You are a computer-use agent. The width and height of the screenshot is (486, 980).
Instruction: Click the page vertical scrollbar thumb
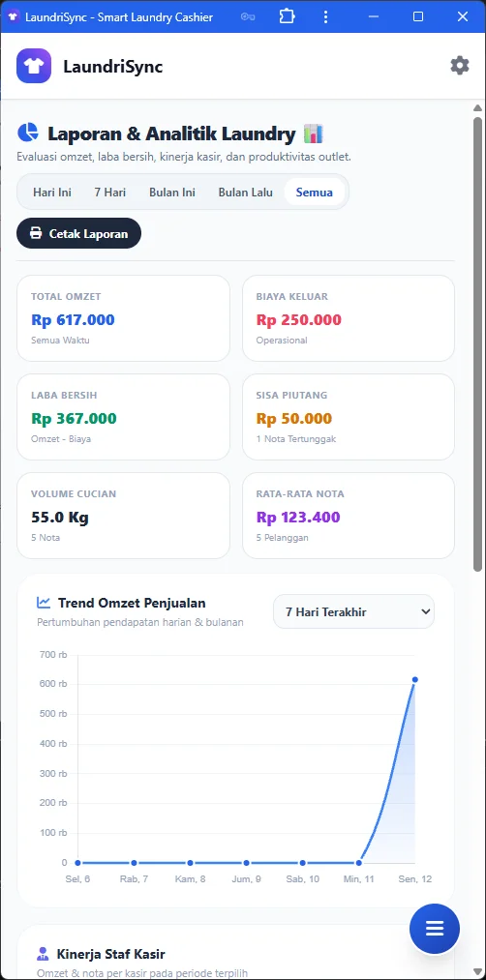point(478,343)
